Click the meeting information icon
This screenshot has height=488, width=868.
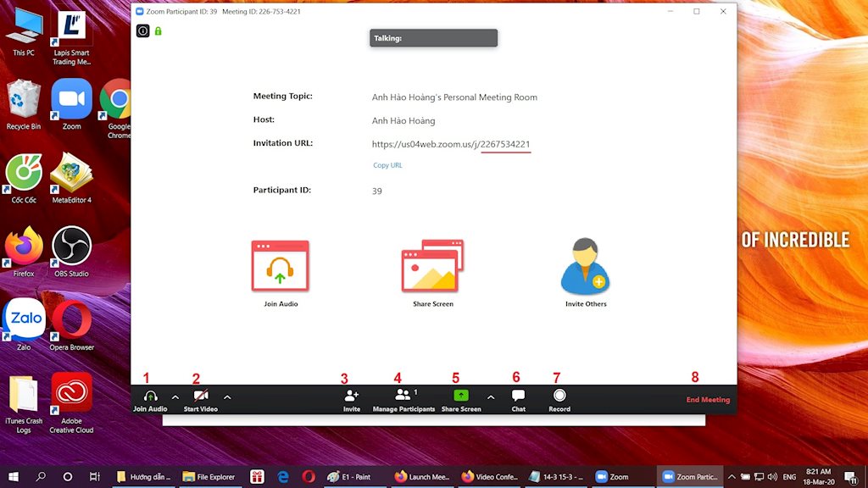(x=142, y=30)
